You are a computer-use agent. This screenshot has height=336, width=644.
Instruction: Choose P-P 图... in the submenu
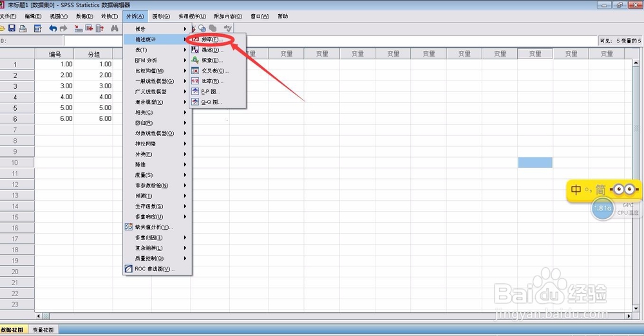pos(217,91)
